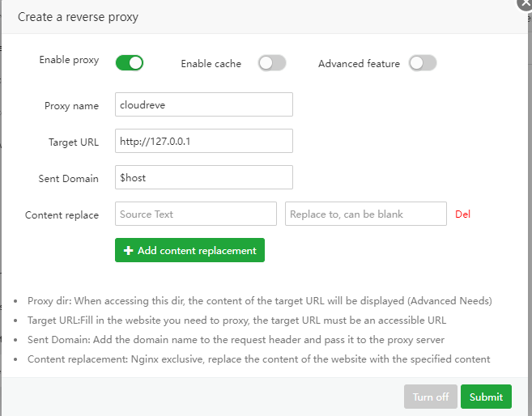Submit the reverse proxy form
Viewport: 532px width, 416px height.
point(486,397)
